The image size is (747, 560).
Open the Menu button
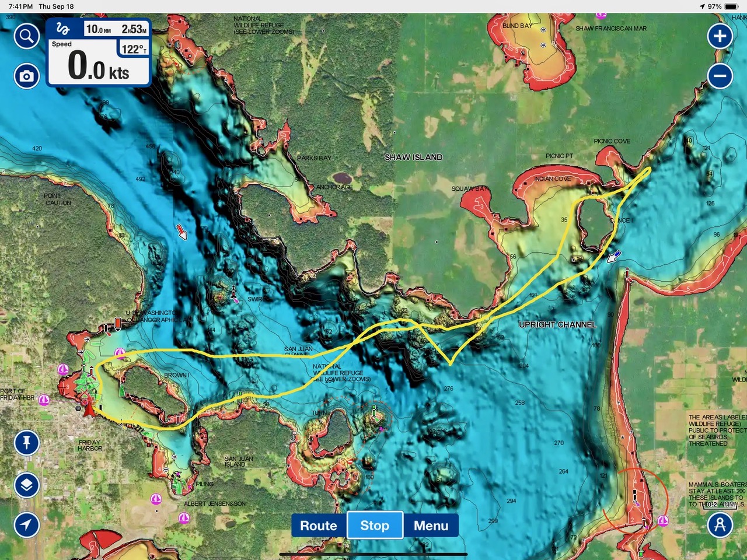pos(431,526)
